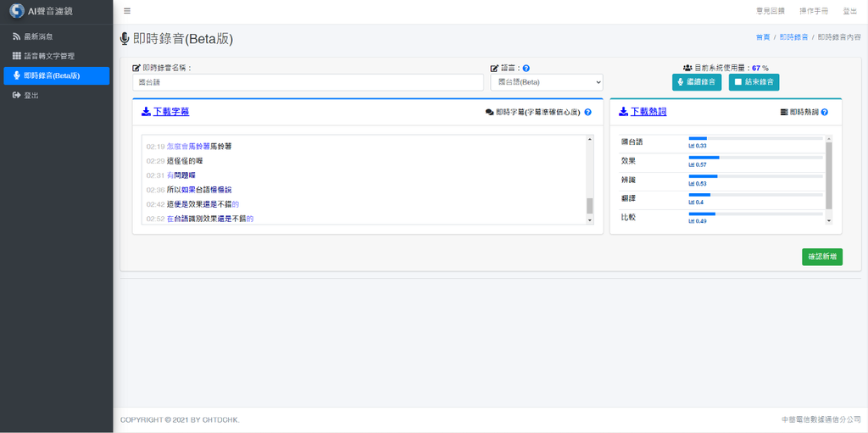868x433 pixels.
Task: Click the RSS icon beside 最新消息
Action: (x=17, y=36)
